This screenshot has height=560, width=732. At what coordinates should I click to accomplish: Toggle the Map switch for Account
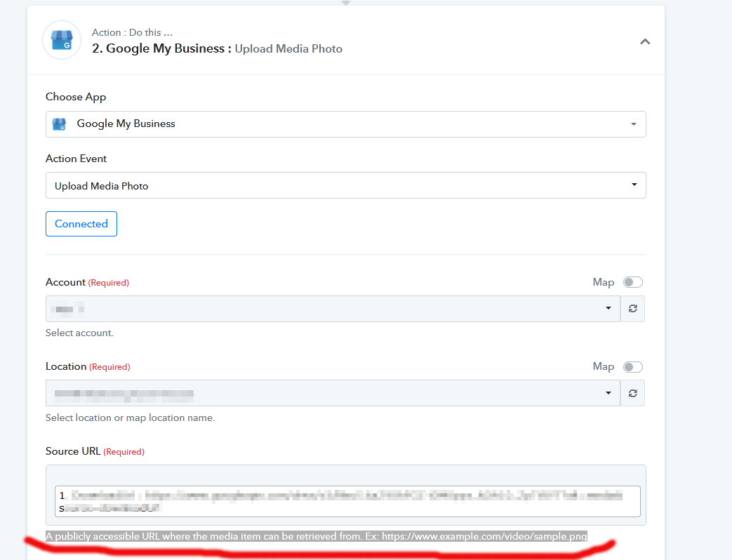point(632,282)
